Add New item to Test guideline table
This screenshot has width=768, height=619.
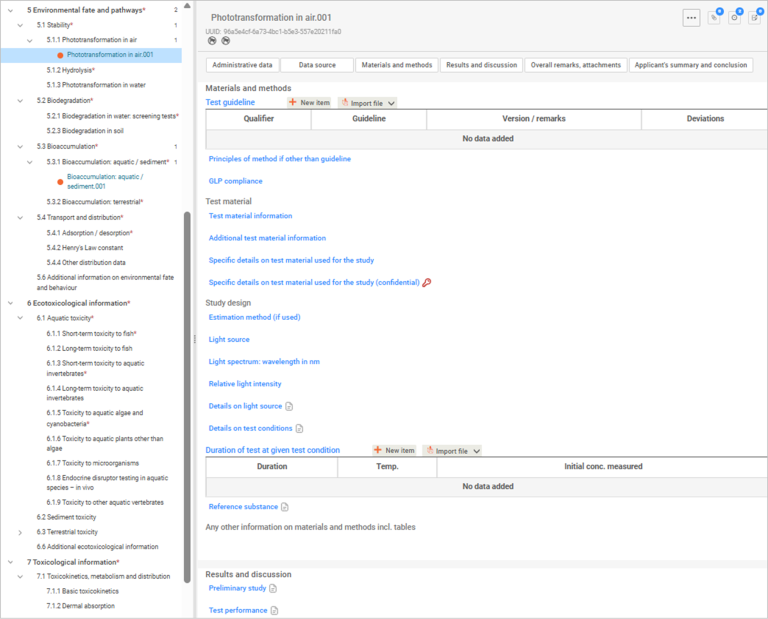click(x=309, y=102)
